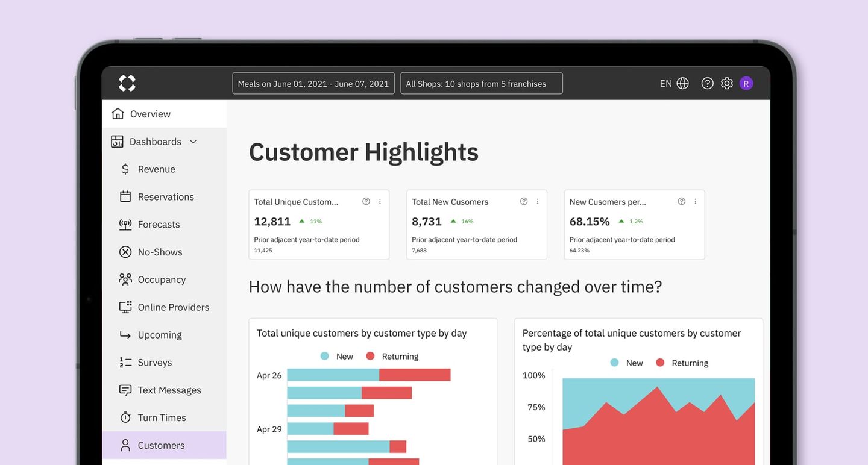Screen dimensions: 868x465
Task: Open the purple R user avatar
Action: pos(746,83)
